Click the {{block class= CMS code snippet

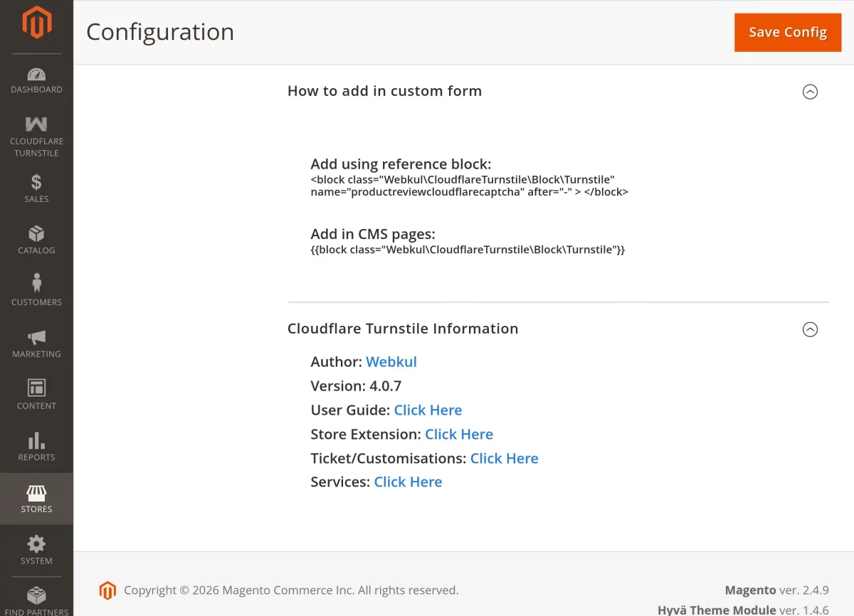click(x=468, y=250)
